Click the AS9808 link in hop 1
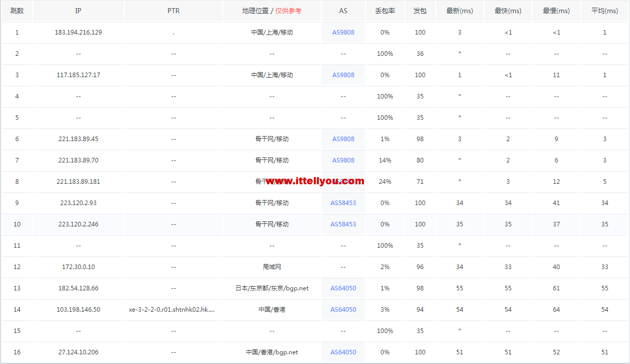The width and height of the screenshot is (630, 364). (x=343, y=32)
